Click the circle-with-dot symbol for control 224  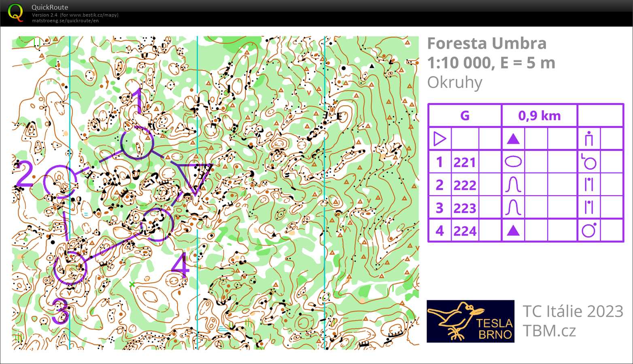pos(589,231)
